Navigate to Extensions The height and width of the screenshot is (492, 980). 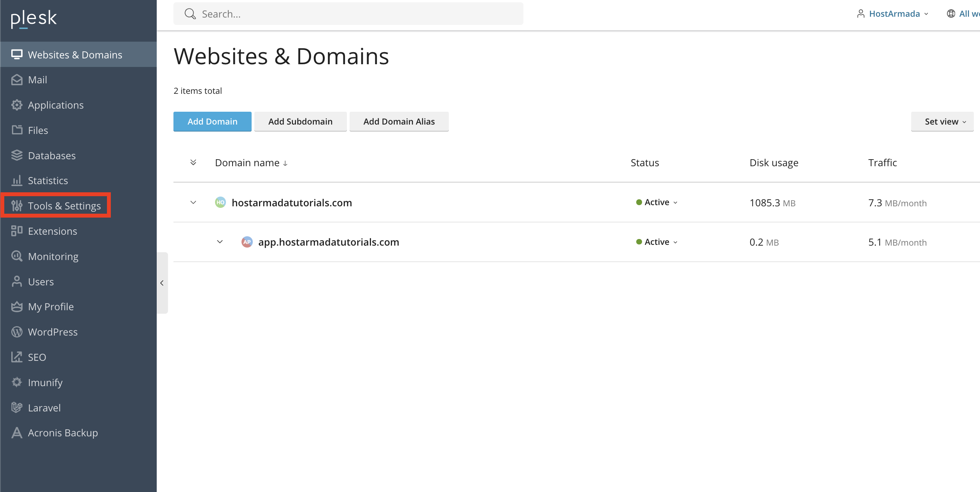(79, 231)
